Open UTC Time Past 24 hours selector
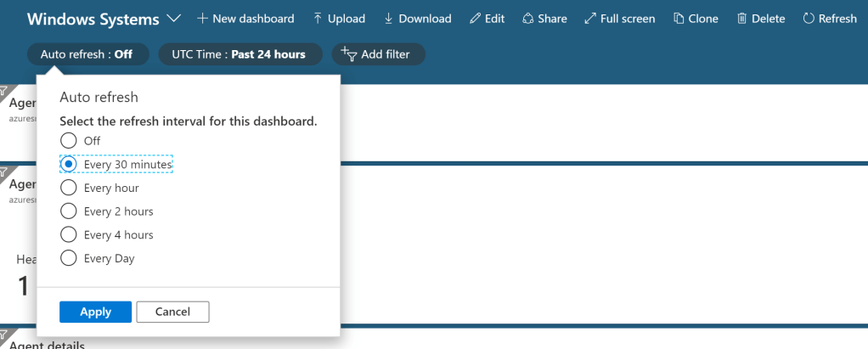Image resolution: width=868 pixels, height=349 pixels. pos(240,54)
